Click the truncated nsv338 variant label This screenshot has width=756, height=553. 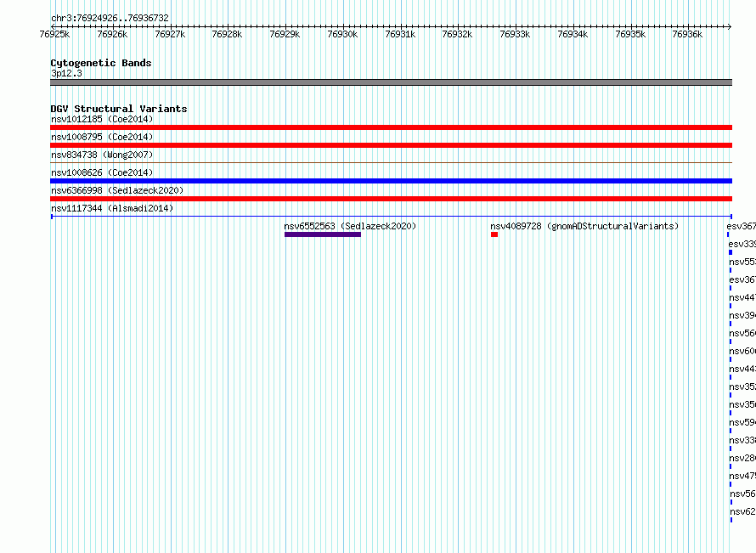click(742, 440)
